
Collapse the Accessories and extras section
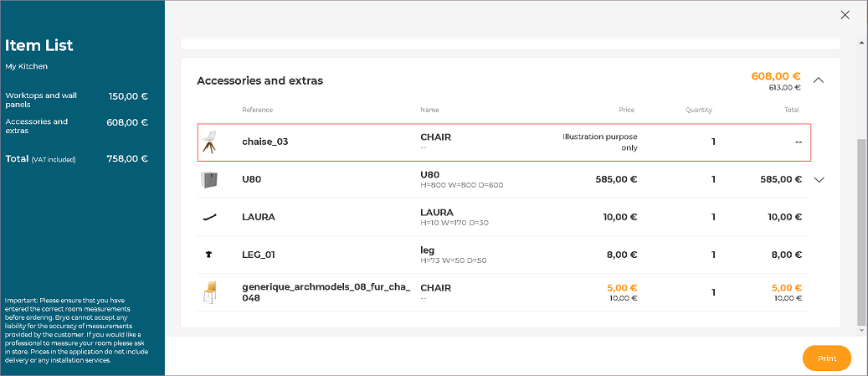tap(819, 80)
